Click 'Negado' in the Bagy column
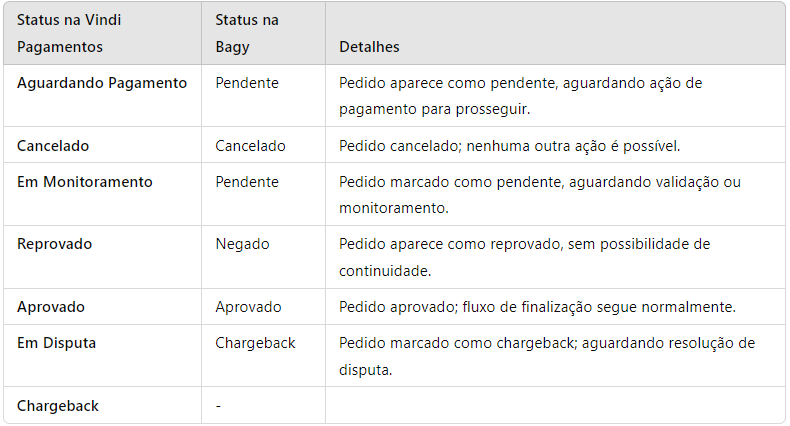 point(242,244)
